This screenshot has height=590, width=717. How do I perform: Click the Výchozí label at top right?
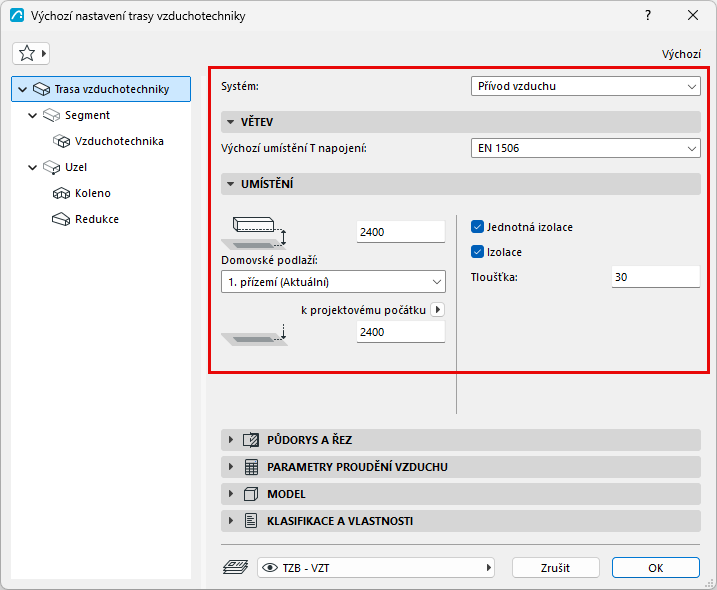681,54
